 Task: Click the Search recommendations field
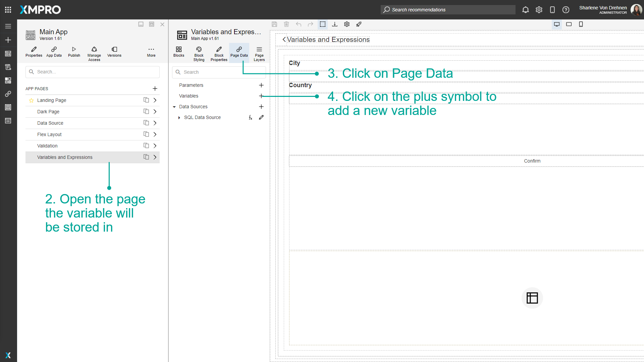coord(448,10)
